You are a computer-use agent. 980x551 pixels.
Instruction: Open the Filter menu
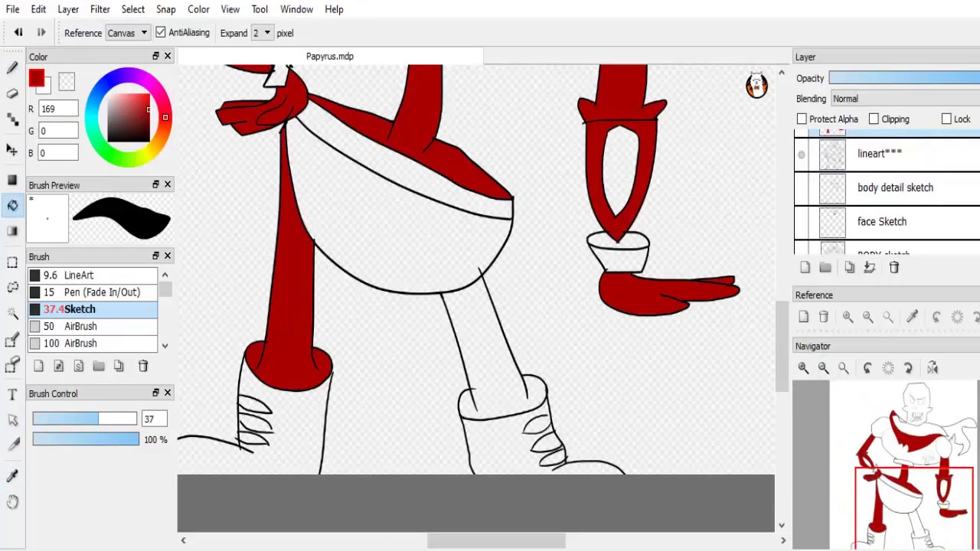100,9
